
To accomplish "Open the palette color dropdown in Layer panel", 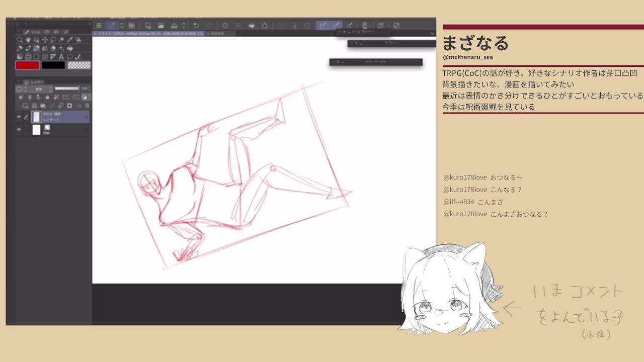I will (x=21, y=89).
